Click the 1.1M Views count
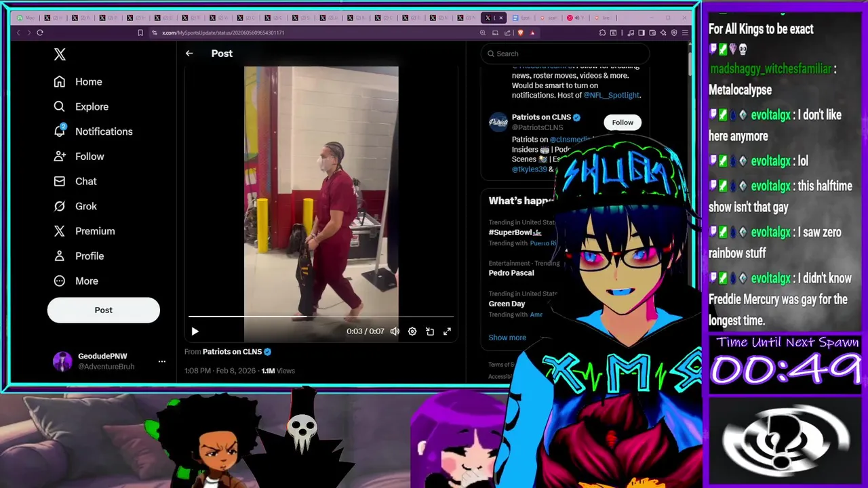This screenshot has width=868, height=488. (278, 371)
